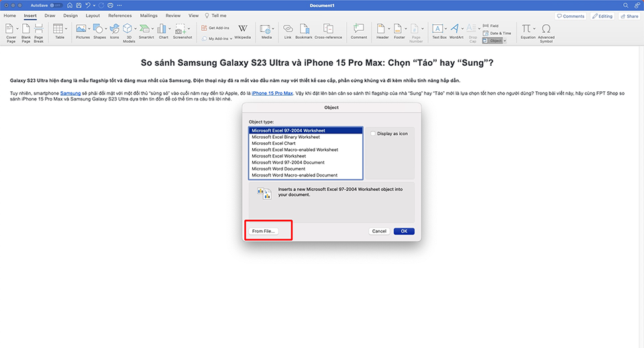
Task: Print the document from title bar
Action: point(110,5)
